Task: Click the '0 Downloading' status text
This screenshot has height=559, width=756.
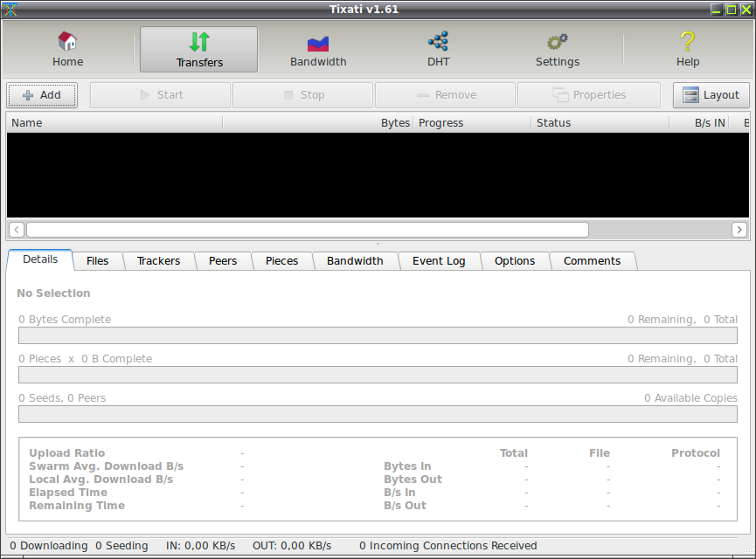Action: click(x=49, y=546)
